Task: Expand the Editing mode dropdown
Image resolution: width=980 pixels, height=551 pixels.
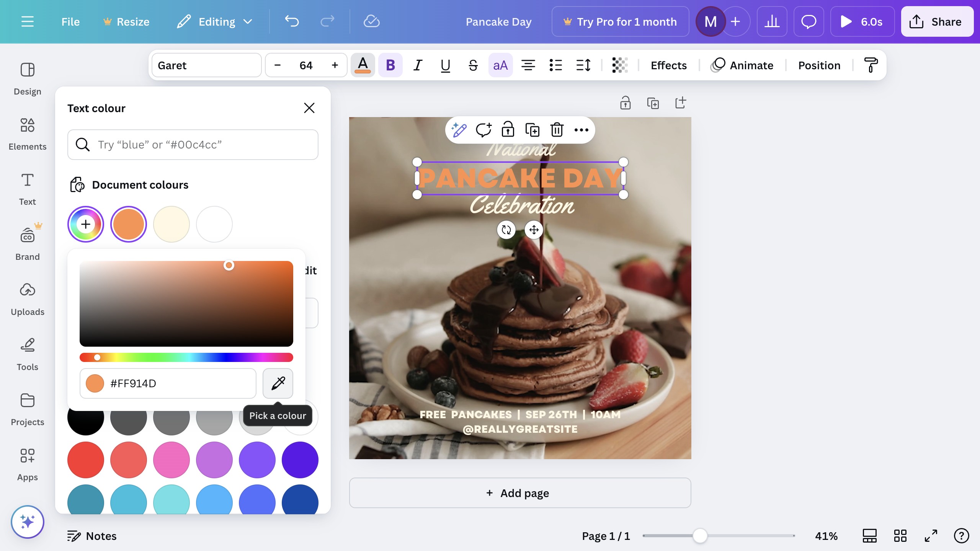Action: 214,22
